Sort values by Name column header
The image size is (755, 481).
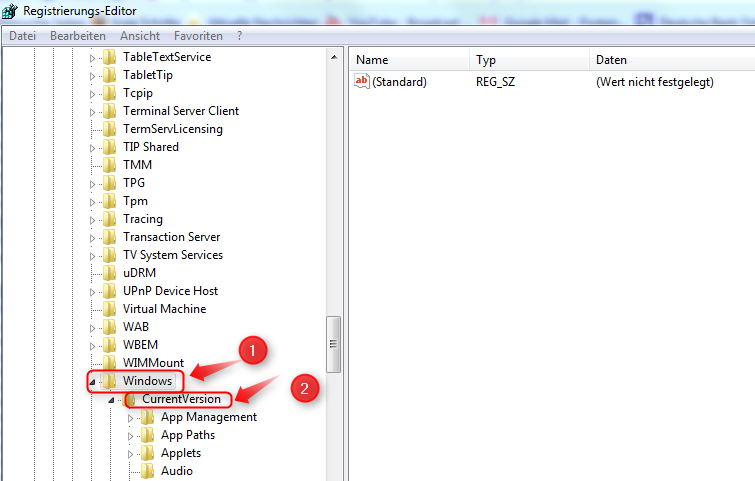point(408,60)
